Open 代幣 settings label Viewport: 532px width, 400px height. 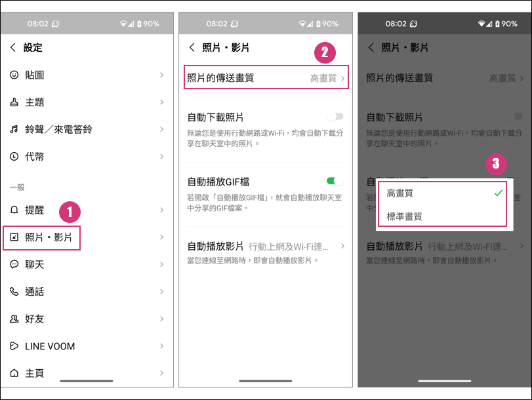[34, 157]
